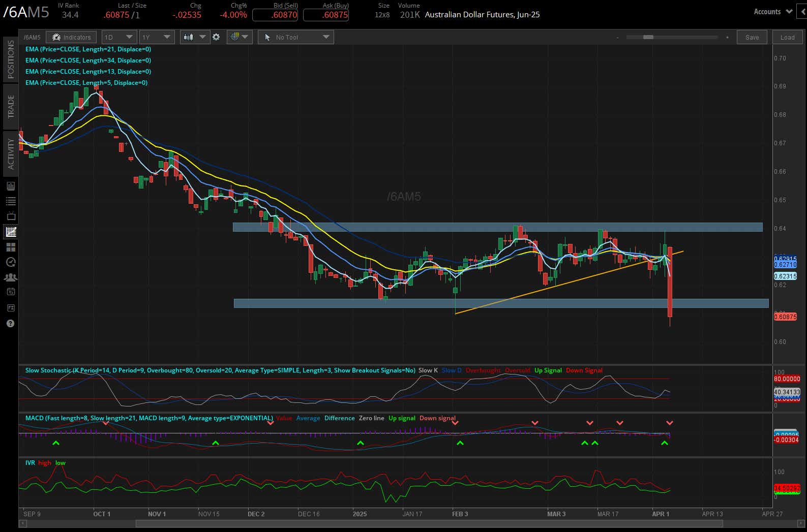The width and height of the screenshot is (807, 532).
Task: Click the 34.60292 IVR axis tag
Action: (787, 488)
